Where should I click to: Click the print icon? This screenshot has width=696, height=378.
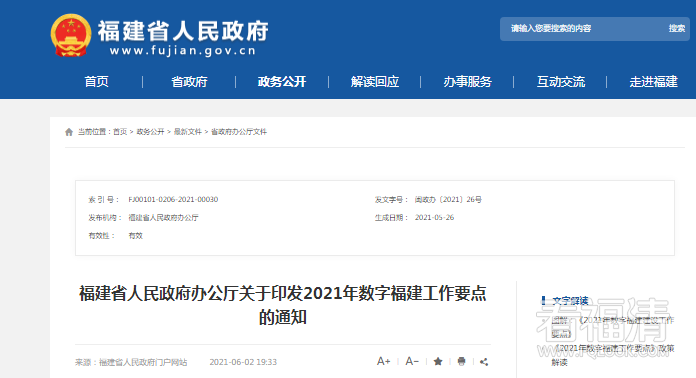[x=462, y=362]
